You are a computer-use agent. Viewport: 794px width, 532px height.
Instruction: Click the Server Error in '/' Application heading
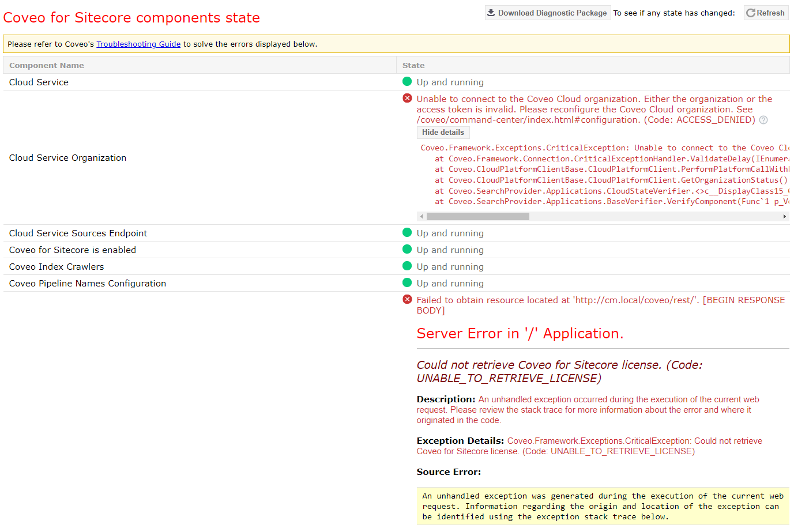click(520, 334)
